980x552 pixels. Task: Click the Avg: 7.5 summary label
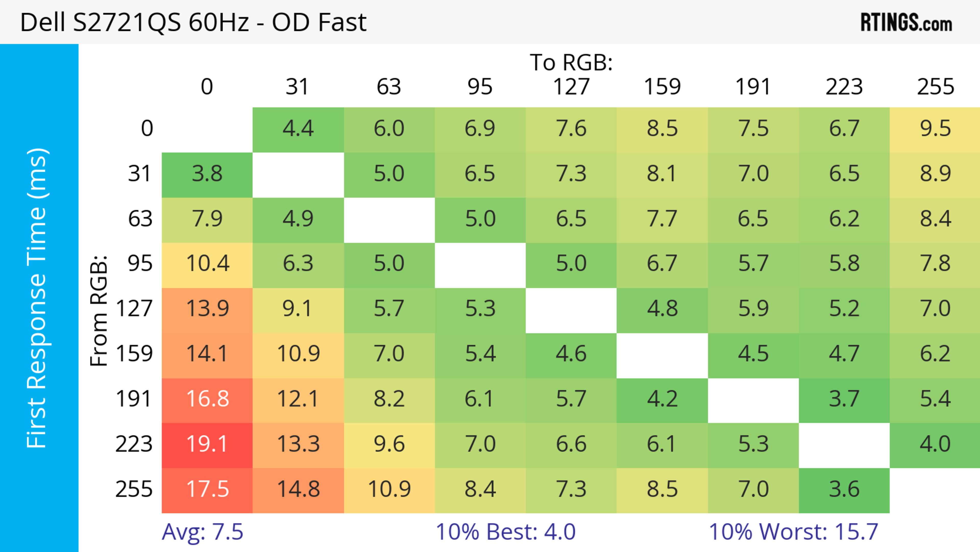point(202,532)
